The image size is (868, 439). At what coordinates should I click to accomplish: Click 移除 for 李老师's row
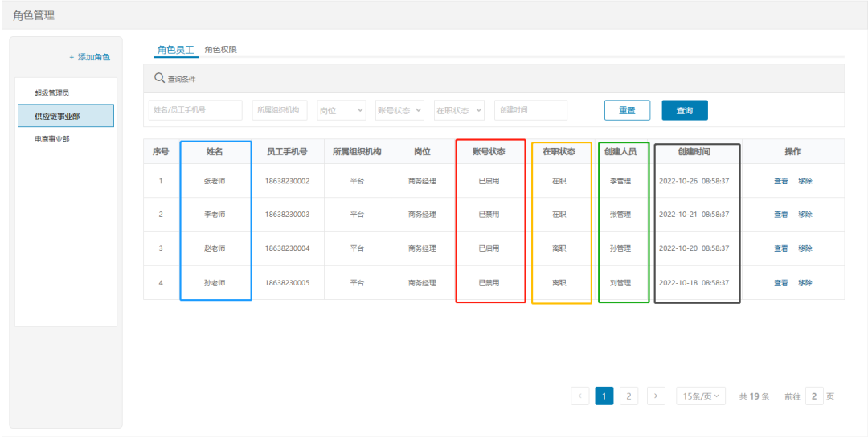805,215
